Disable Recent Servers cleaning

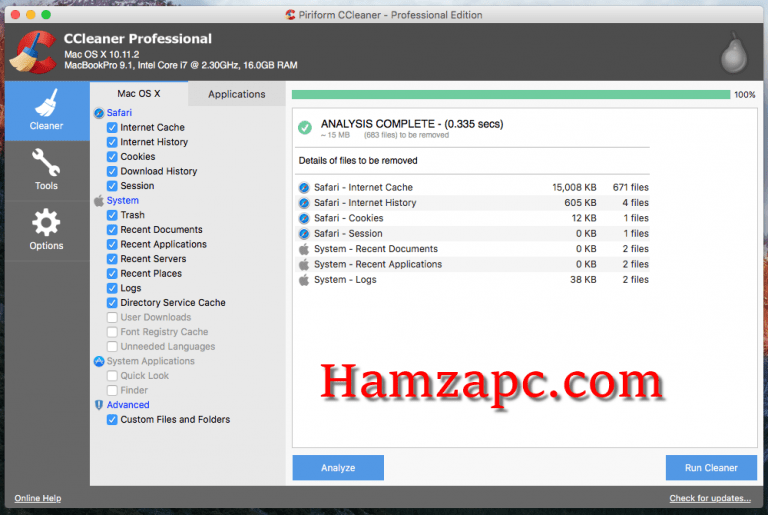tap(112, 259)
